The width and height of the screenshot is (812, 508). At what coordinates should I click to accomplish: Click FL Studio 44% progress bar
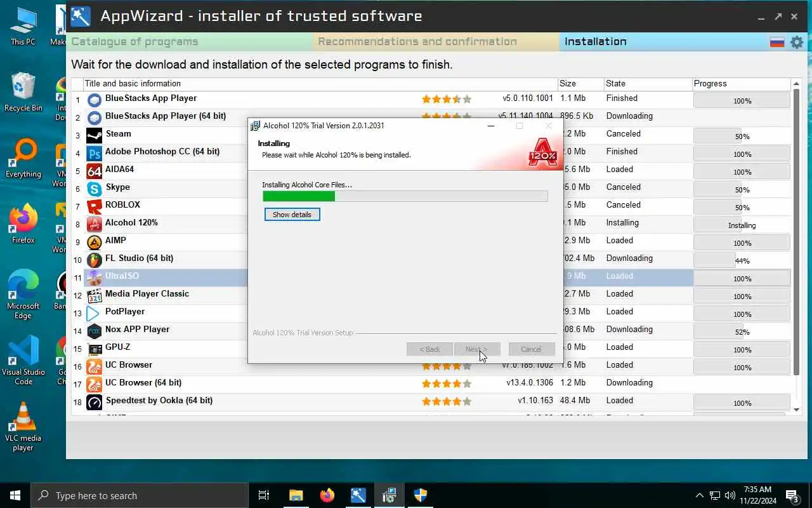coord(742,260)
